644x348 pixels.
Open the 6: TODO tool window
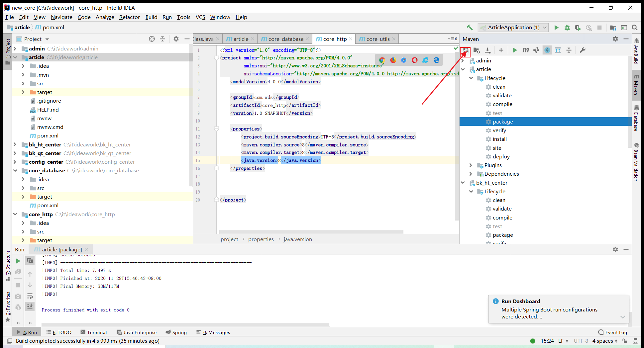coord(59,332)
